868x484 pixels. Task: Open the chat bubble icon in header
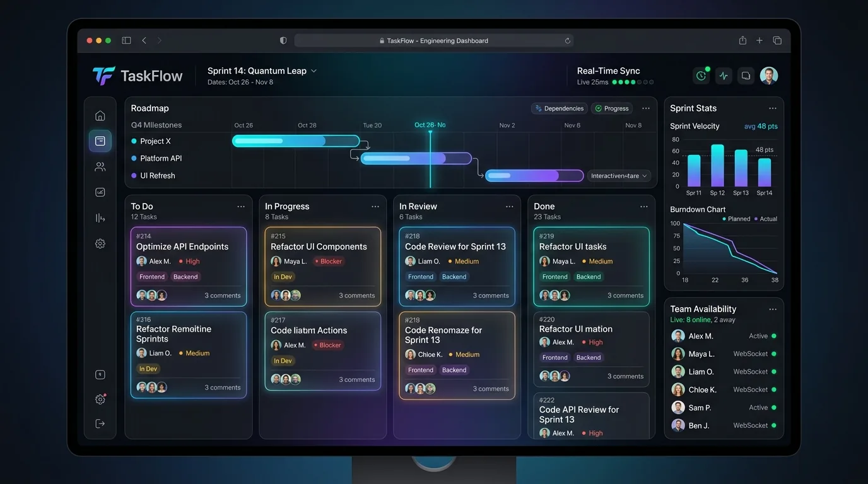pyautogui.click(x=746, y=76)
